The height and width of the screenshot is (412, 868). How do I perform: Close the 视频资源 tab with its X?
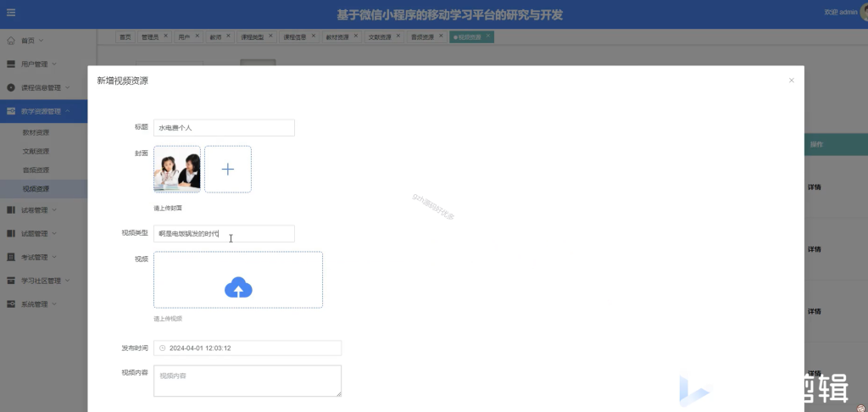487,36
